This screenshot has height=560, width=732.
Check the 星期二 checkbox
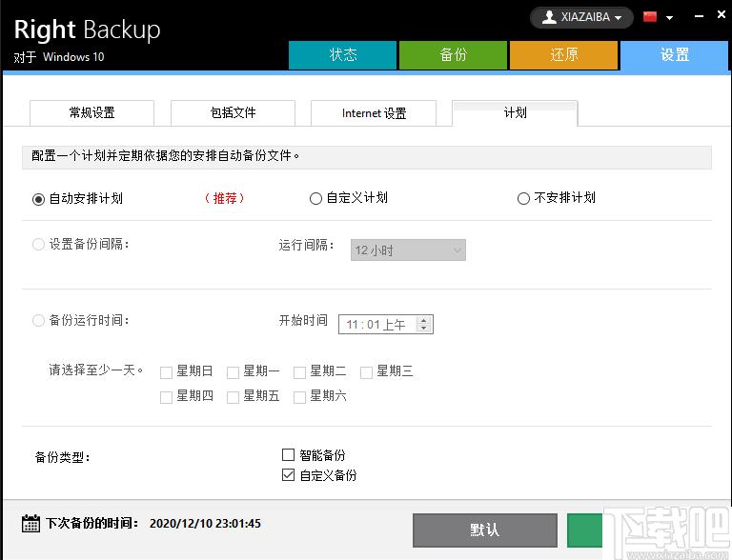coord(299,372)
